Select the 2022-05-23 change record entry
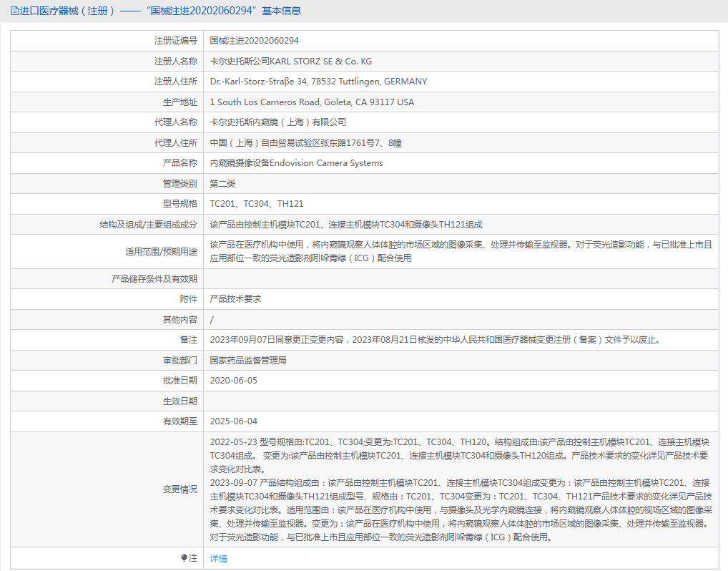Viewport: 728px width, 571px height. 460,455
